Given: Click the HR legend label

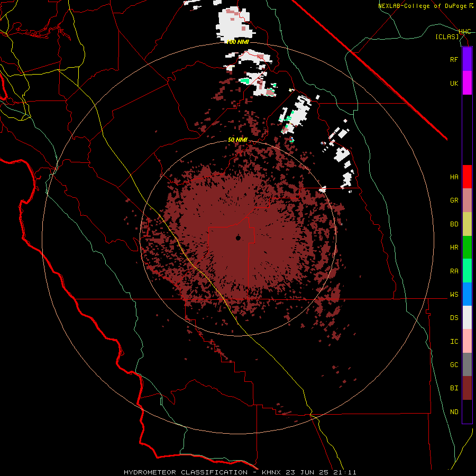Looking at the screenshot, I should tap(454, 248).
